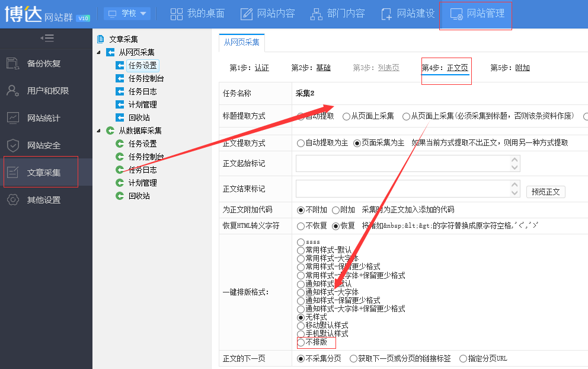Image resolution: width=588 pixels, height=369 pixels.
Task: Click the 备份恢复 sidebar icon
Action: (13, 63)
